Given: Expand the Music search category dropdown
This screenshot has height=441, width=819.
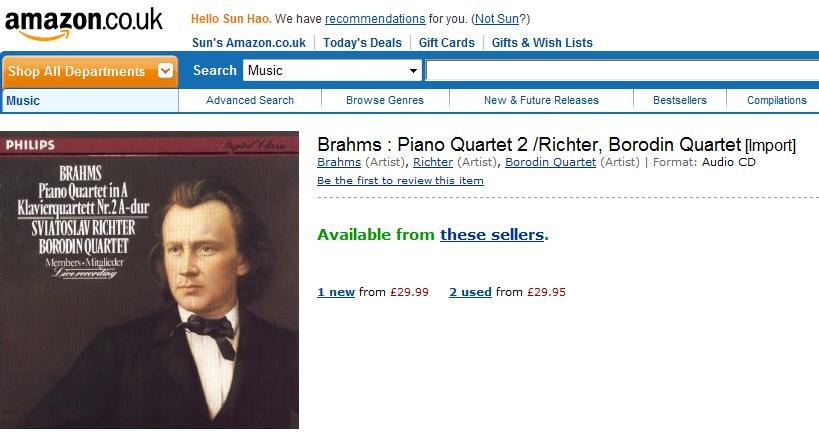Looking at the screenshot, I should (332, 70).
